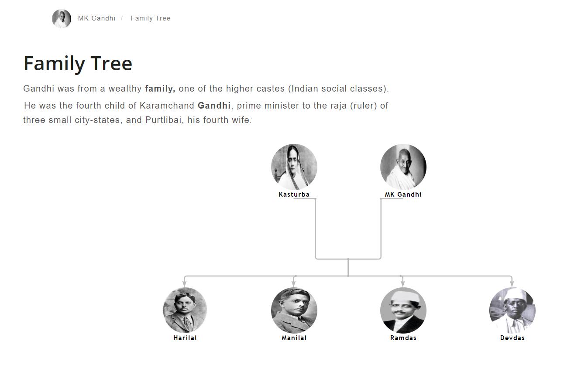Open Devdas's portrait photo
The height and width of the screenshot is (368, 588).
pos(512,310)
